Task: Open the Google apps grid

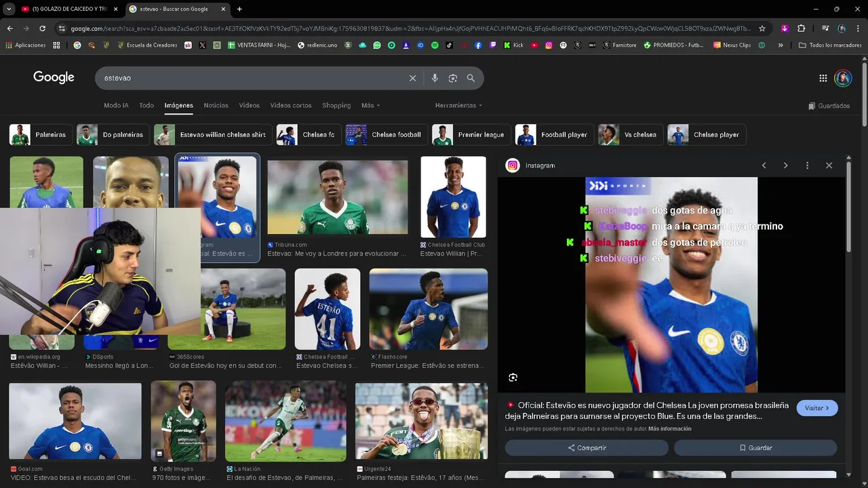Action: coord(823,78)
